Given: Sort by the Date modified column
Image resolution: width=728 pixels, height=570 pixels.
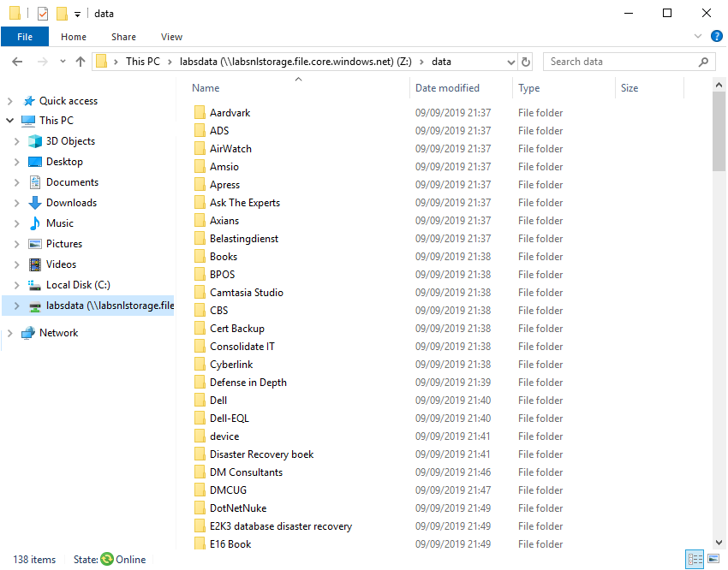Looking at the screenshot, I should click(x=447, y=88).
